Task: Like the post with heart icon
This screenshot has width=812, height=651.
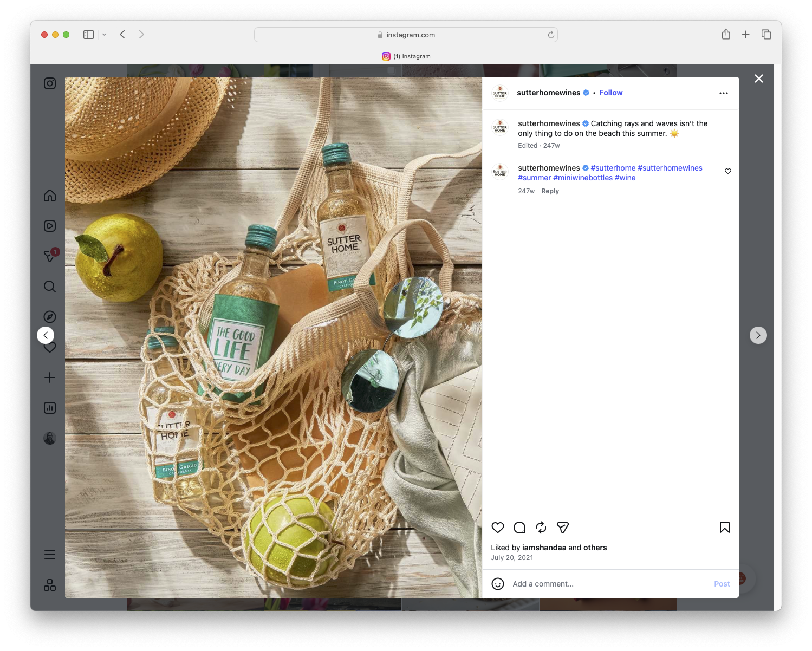Action: pos(498,528)
